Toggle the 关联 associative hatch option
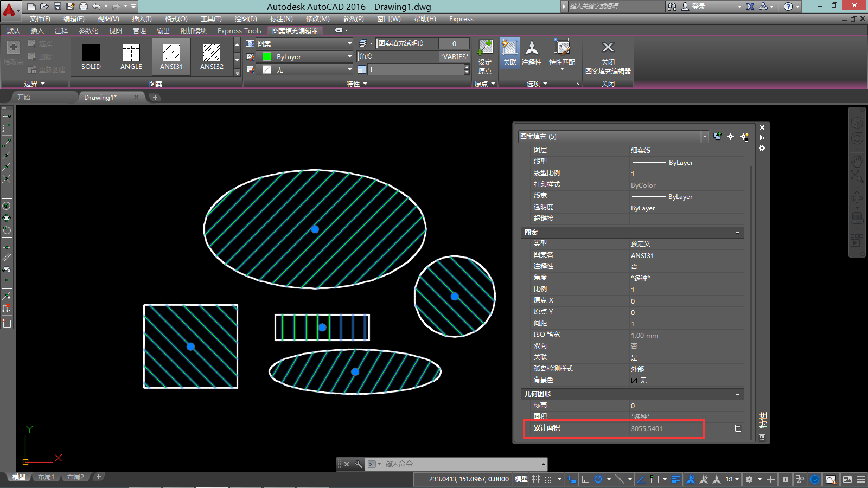The height and width of the screenshot is (488, 868). point(509,53)
